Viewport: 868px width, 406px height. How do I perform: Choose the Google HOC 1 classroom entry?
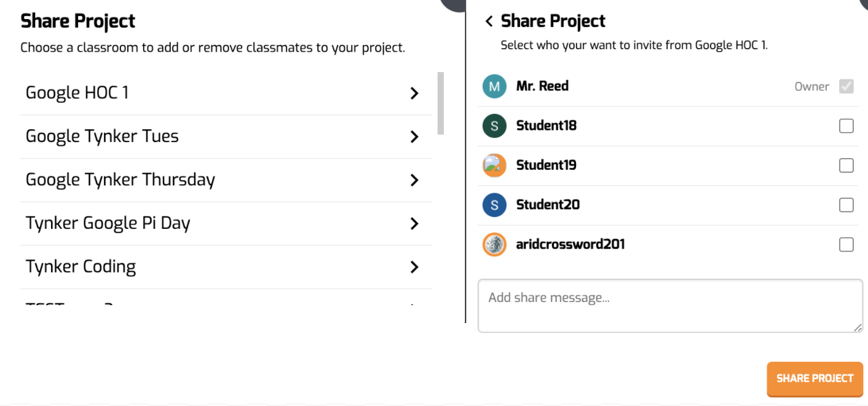[x=226, y=94]
